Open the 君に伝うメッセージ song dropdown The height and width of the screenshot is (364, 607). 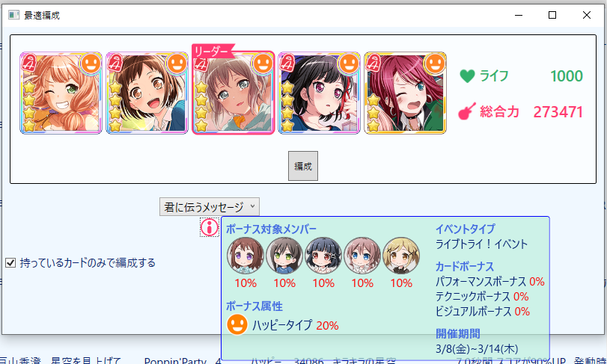tap(210, 207)
